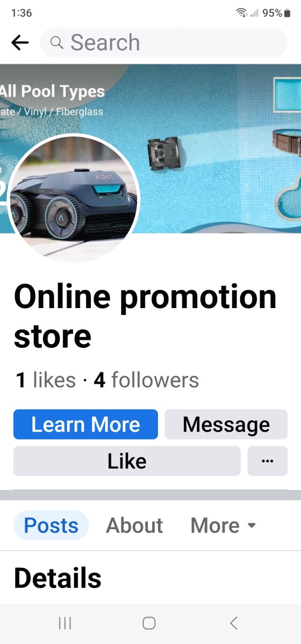The width and height of the screenshot is (301, 644).
Task: Open the robot cleaner profile picture
Action: [x=74, y=198]
